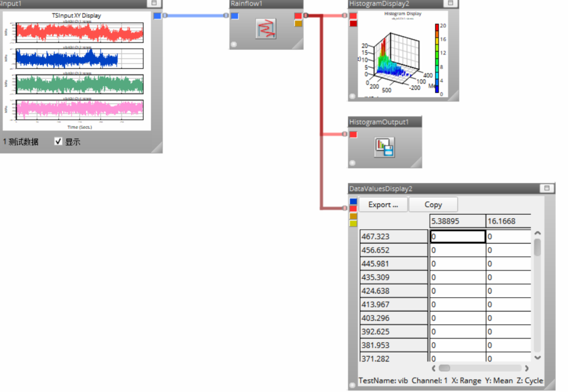This screenshot has width=568, height=392.
Task: Collapse the TSInput1 glyph window
Action: [154, 3]
